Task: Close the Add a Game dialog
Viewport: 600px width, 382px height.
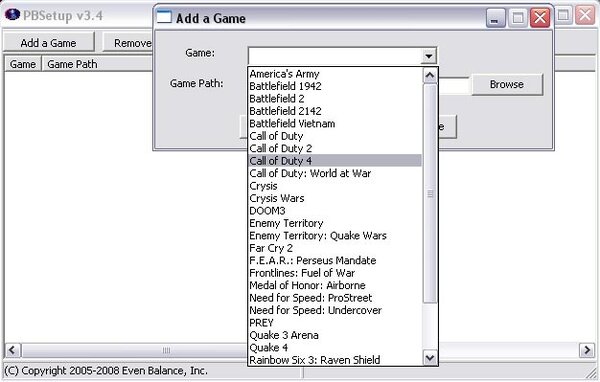Action: pos(540,18)
